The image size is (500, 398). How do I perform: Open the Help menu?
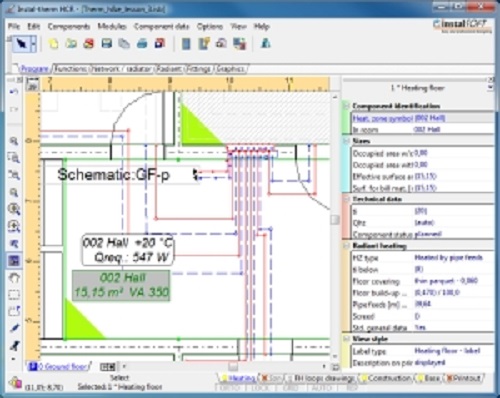(262, 26)
